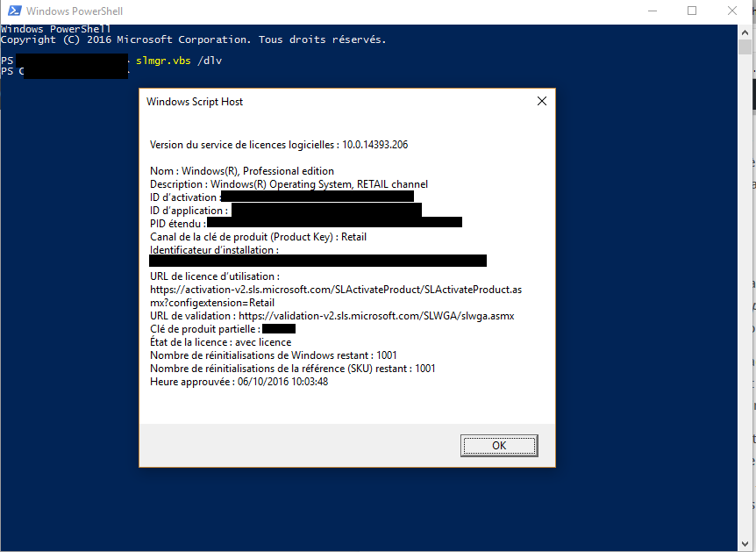The image size is (756, 552).
Task: Click the version line '10.0.14393.206'
Action: [x=279, y=145]
